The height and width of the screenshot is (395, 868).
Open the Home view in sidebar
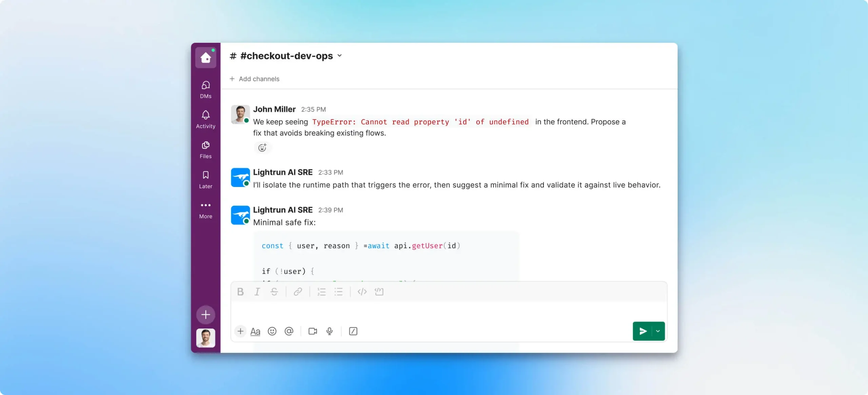[205, 58]
